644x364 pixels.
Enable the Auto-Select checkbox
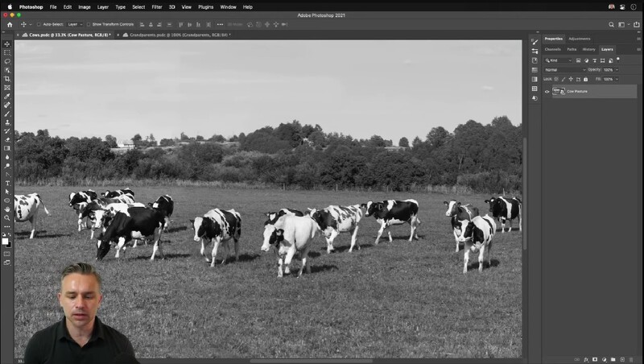pyautogui.click(x=39, y=24)
